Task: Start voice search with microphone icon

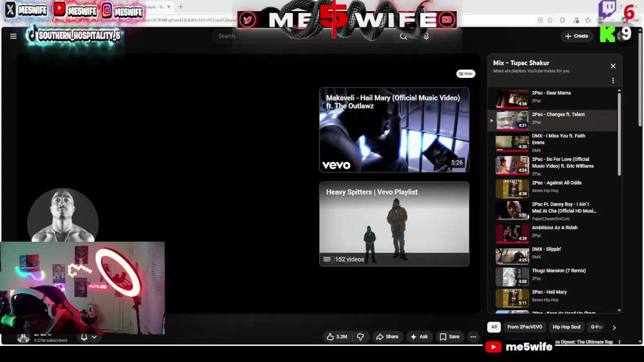Action: click(x=426, y=36)
